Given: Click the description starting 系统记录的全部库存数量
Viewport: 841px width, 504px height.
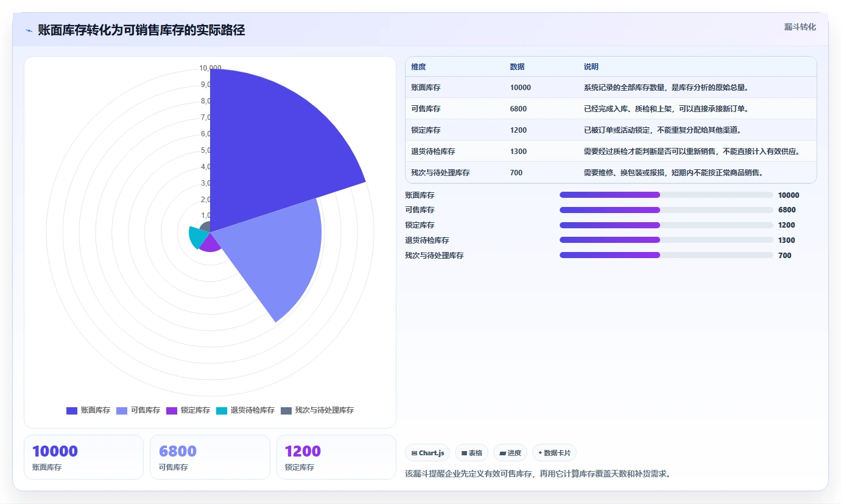Looking at the screenshot, I should (666, 88).
